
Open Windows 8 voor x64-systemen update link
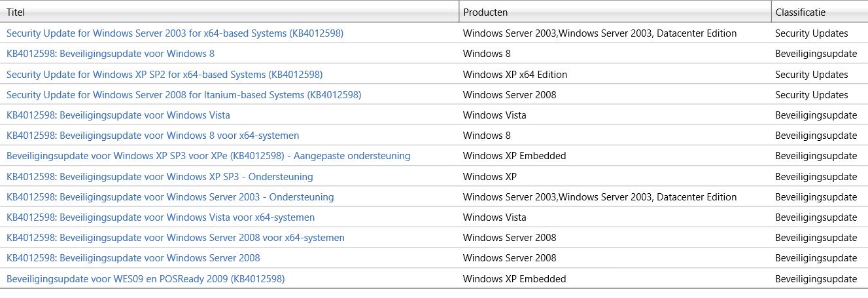click(153, 136)
